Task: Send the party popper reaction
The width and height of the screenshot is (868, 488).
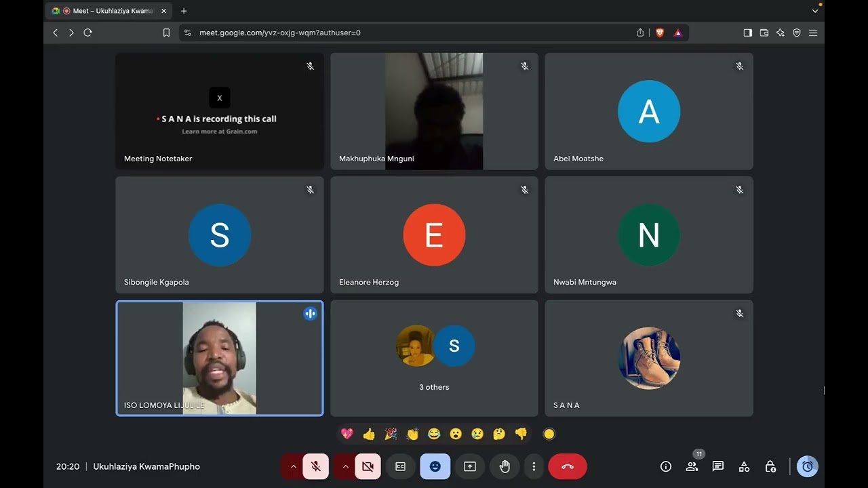Action: click(x=391, y=434)
